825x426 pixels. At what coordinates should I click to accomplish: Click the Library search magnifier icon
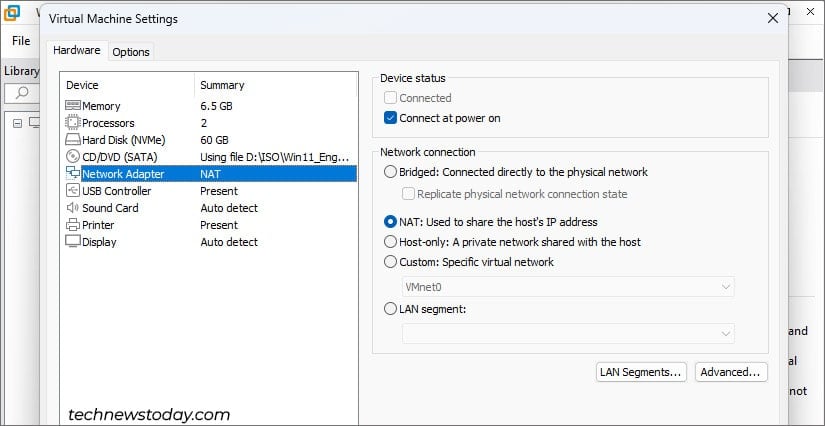(22, 93)
